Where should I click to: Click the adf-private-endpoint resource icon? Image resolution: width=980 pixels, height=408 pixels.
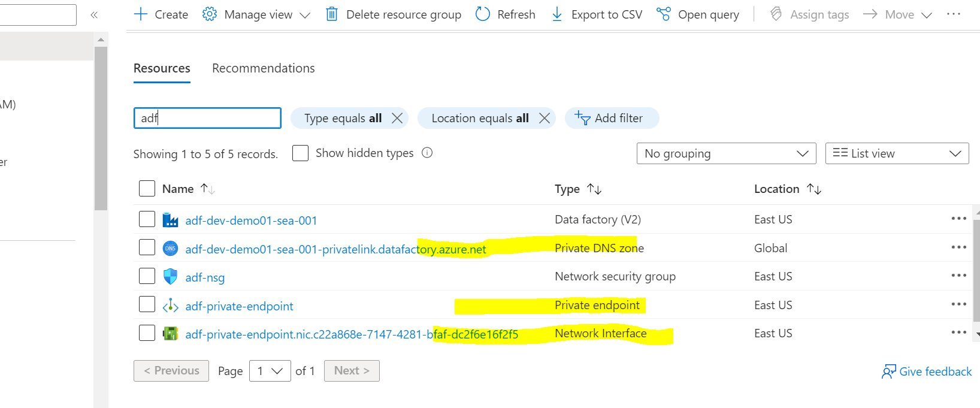coord(171,306)
